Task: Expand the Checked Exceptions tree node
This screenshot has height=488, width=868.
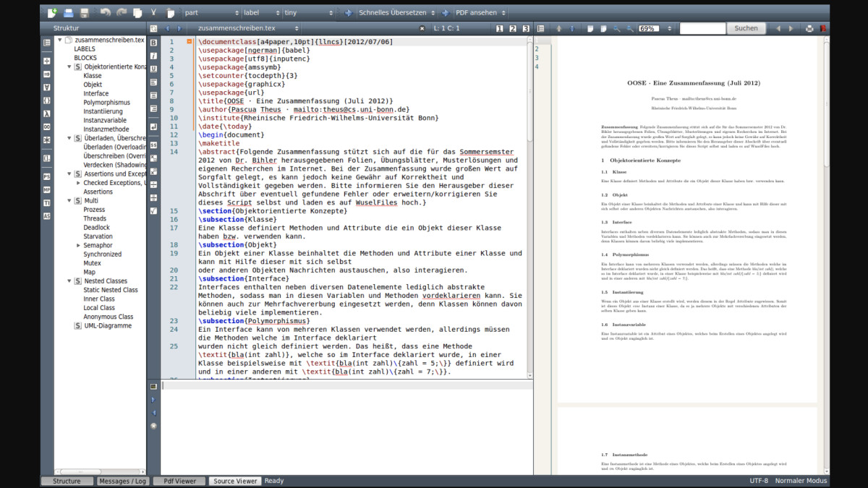Action: click(x=78, y=183)
